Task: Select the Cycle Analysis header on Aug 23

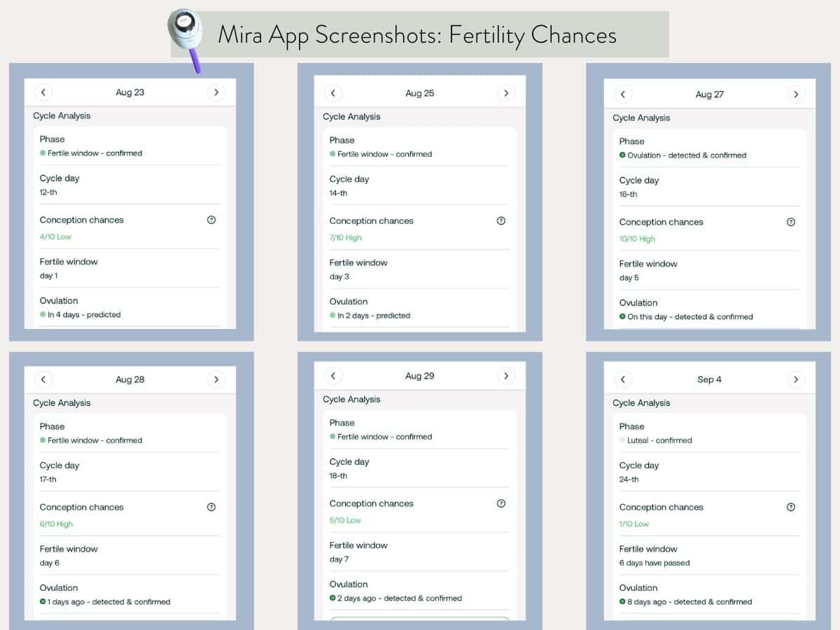Action: (61, 115)
